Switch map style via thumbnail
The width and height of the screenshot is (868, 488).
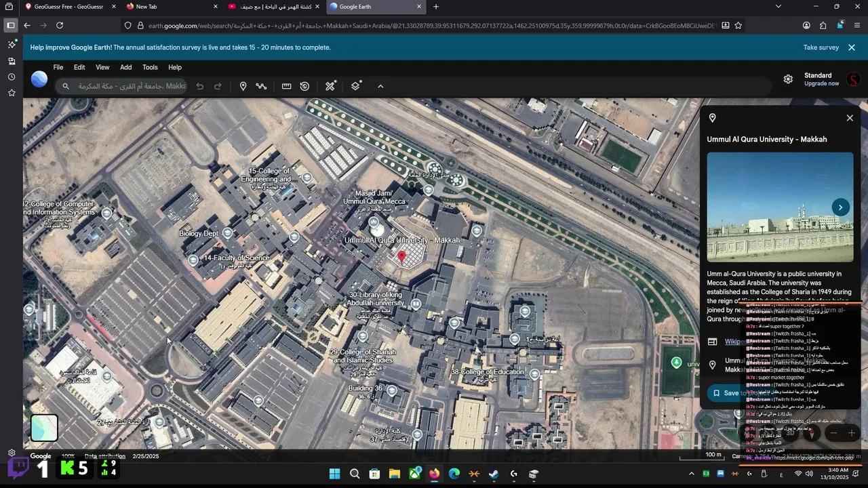pyautogui.click(x=44, y=428)
